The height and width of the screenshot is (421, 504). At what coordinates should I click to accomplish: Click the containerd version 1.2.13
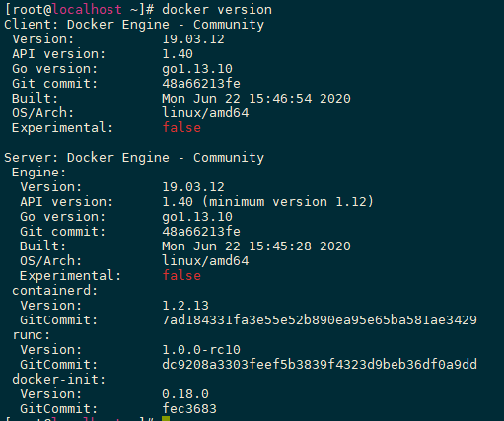coord(185,306)
